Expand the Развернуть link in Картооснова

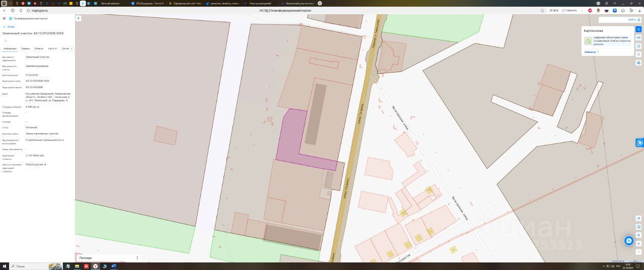click(x=591, y=51)
